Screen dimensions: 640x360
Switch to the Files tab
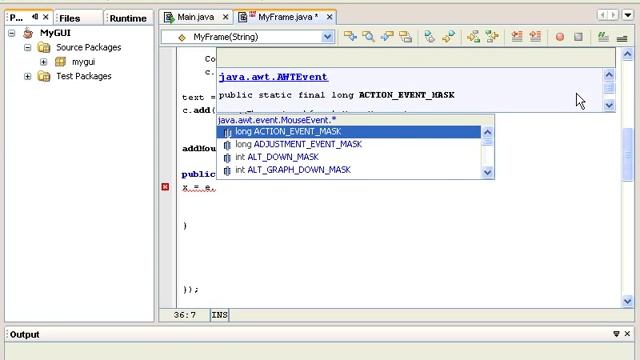78,18
